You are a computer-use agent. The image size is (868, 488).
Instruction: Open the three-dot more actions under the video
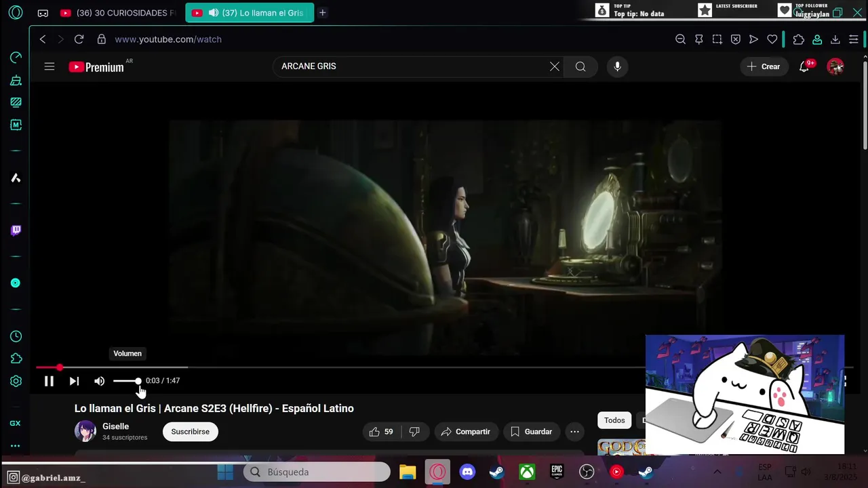point(574,432)
